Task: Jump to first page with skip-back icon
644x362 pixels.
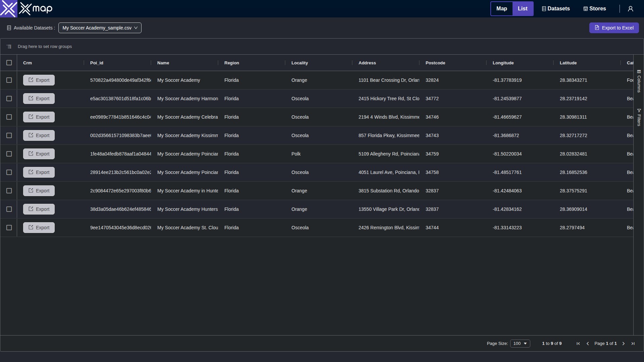Action: click(x=578, y=344)
